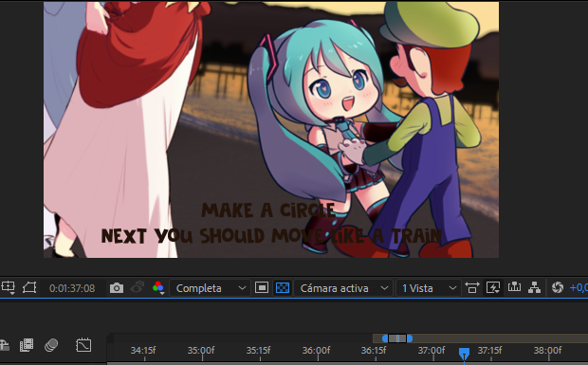This screenshot has height=365, width=588.
Task: Toggle the region of interest button
Action: (262, 288)
